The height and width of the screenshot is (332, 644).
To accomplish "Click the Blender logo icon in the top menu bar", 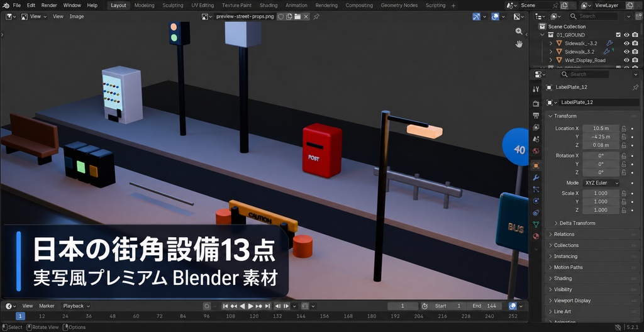I will [6, 5].
